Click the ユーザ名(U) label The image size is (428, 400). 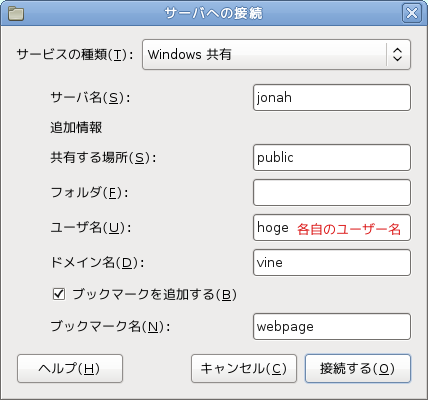click(x=91, y=228)
